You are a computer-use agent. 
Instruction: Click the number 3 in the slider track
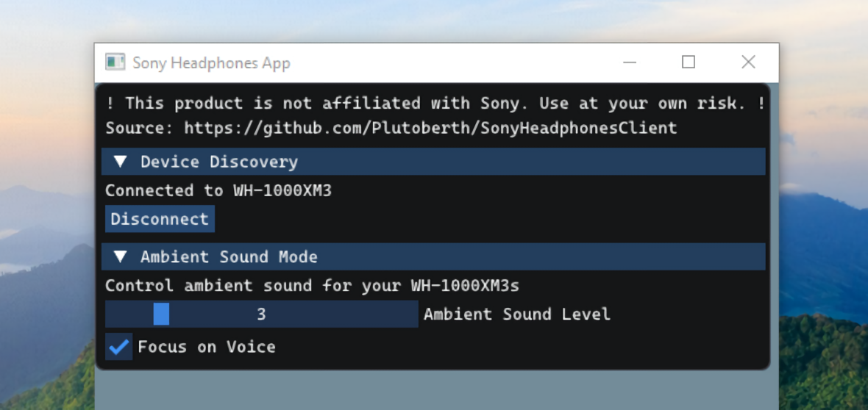point(261,314)
